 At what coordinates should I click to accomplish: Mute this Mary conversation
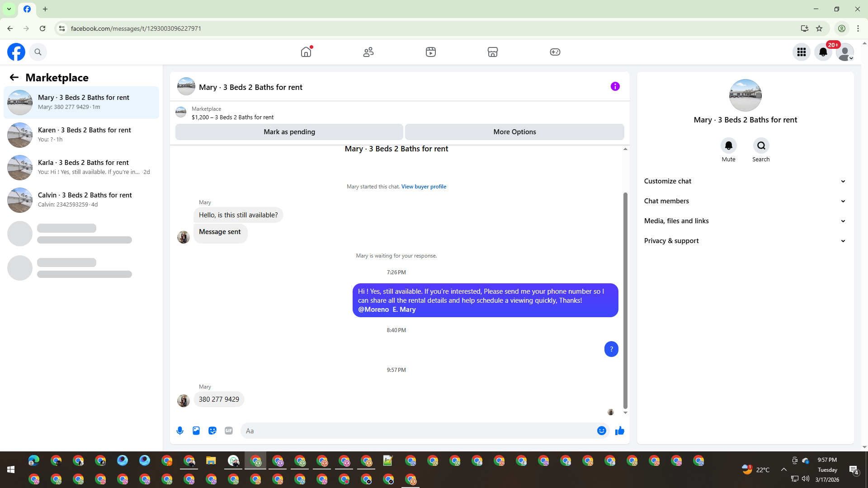[x=728, y=150]
